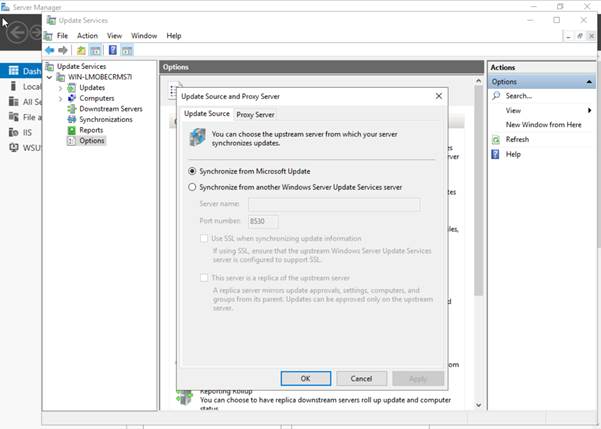Click the Refresh icon in Actions pane

[x=496, y=140]
